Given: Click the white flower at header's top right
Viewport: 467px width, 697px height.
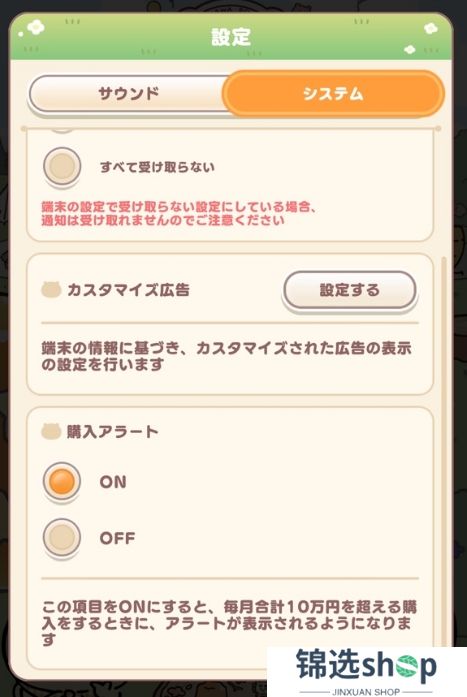Looking at the screenshot, I should tap(431, 29).
